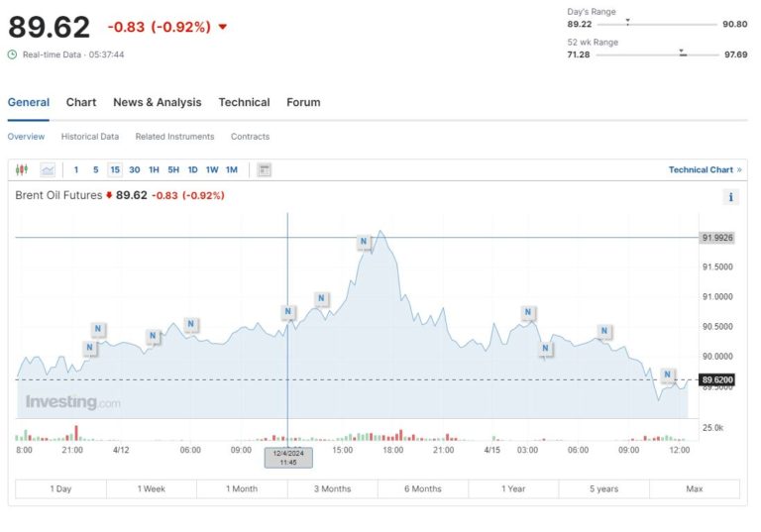The image size is (761, 532).
Task: Open the Historical Data link
Action: click(89, 137)
